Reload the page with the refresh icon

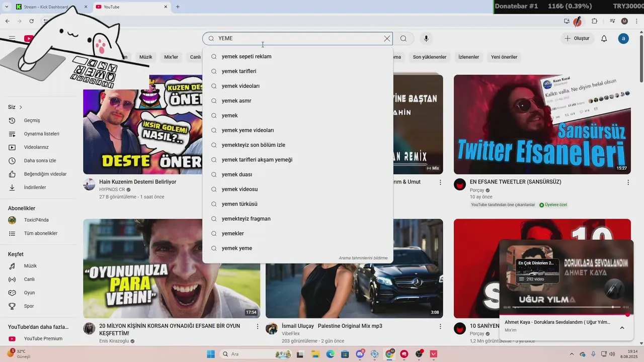pyautogui.click(x=31, y=21)
